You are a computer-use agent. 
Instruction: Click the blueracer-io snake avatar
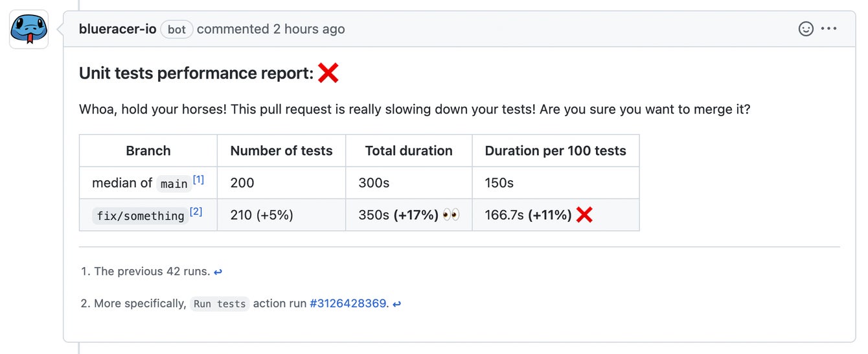[x=29, y=30]
